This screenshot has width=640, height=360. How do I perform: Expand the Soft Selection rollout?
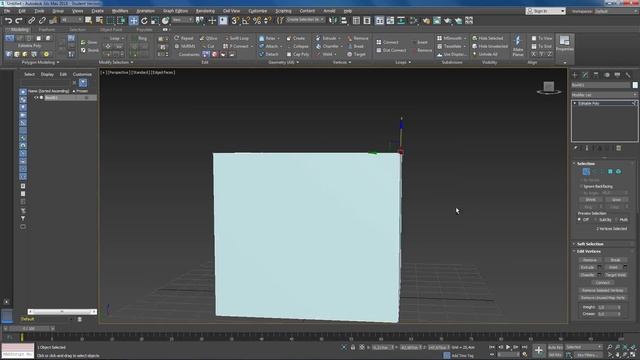point(590,244)
